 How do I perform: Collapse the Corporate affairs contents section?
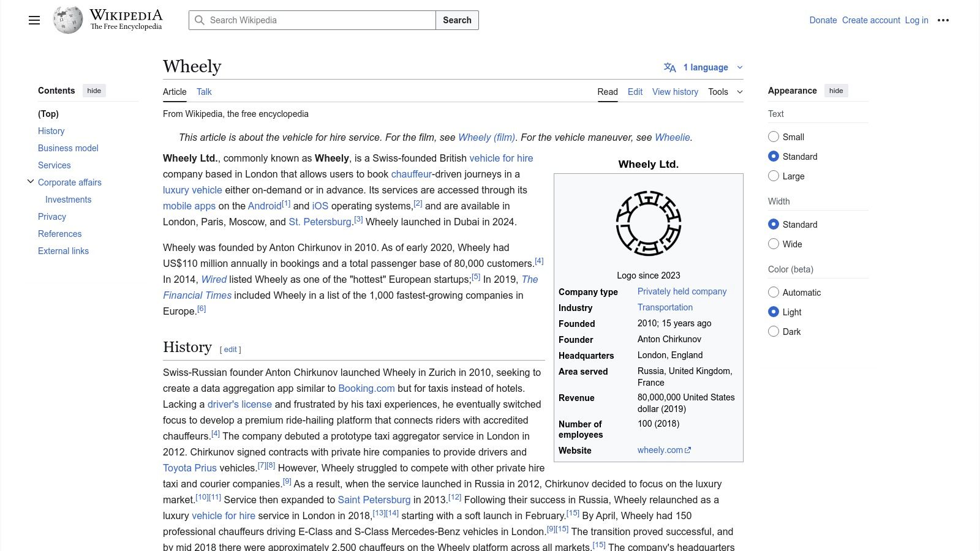pyautogui.click(x=31, y=182)
